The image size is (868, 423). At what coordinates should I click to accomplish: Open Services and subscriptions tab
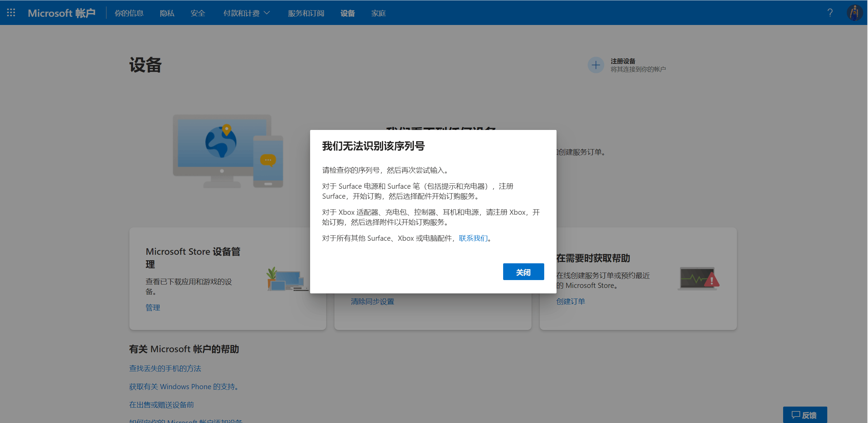click(306, 13)
